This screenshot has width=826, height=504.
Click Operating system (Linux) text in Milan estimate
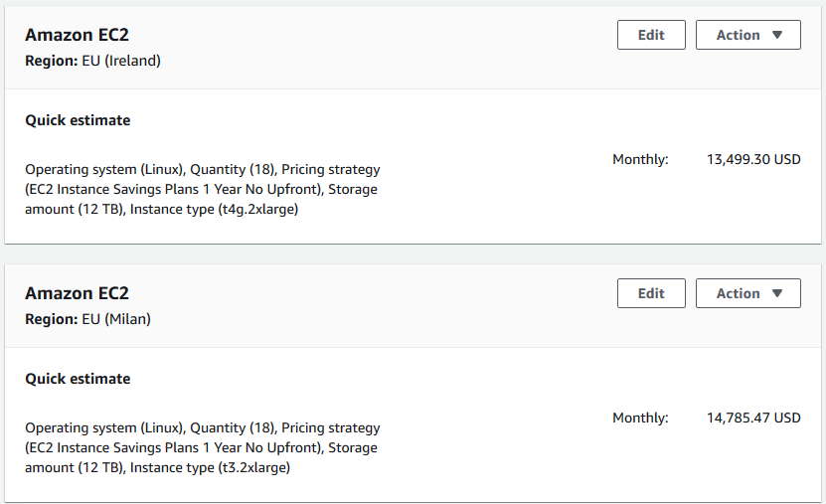(104, 427)
